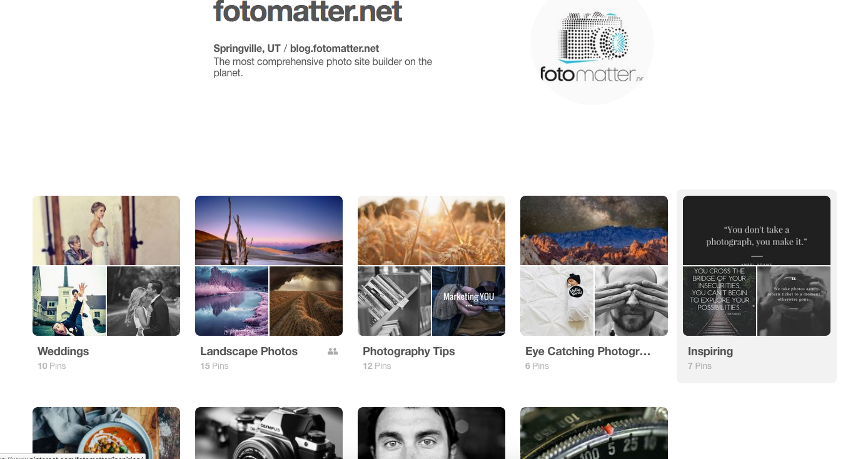Open the Photography Tips board title
This screenshot has height=459, width=868.
(409, 351)
